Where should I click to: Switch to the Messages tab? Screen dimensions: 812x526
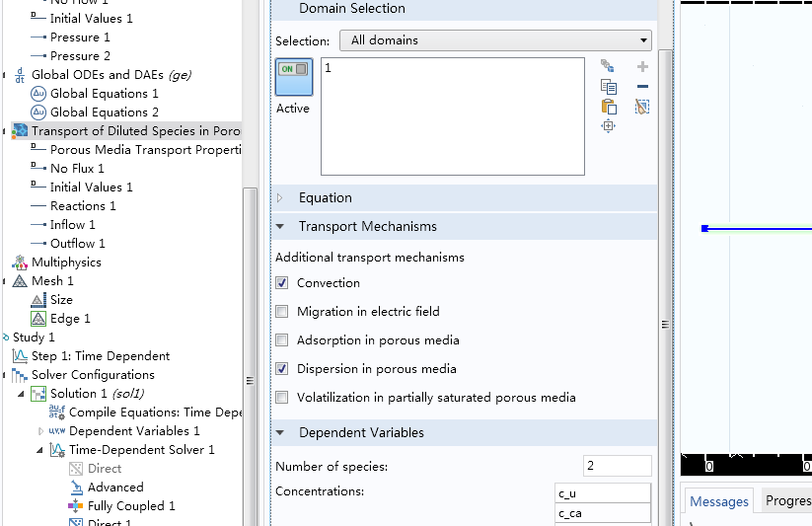click(x=718, y=501)
